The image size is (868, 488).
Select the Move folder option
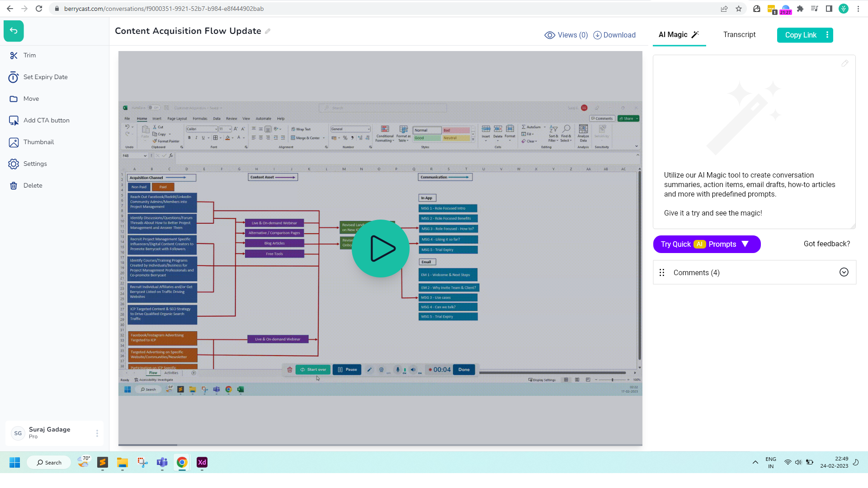click(14, 99)
